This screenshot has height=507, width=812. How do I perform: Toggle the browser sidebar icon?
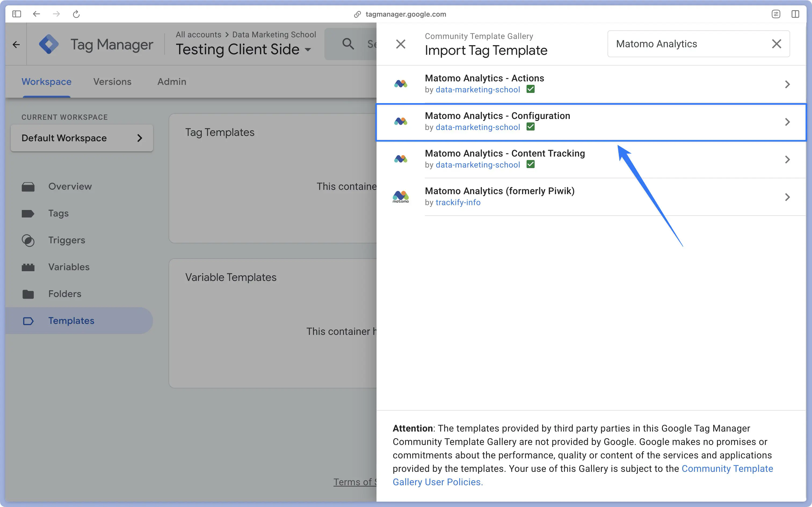(16, 14)
